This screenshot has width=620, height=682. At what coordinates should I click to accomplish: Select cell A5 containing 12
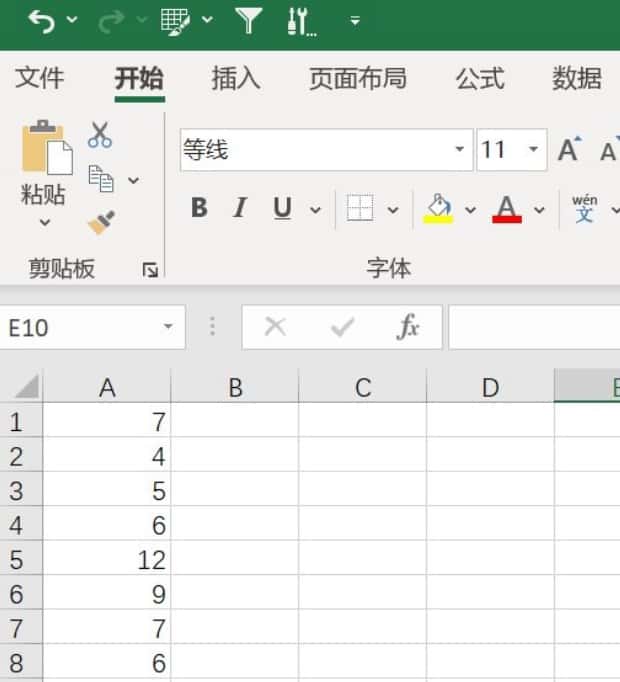point(107,559)
